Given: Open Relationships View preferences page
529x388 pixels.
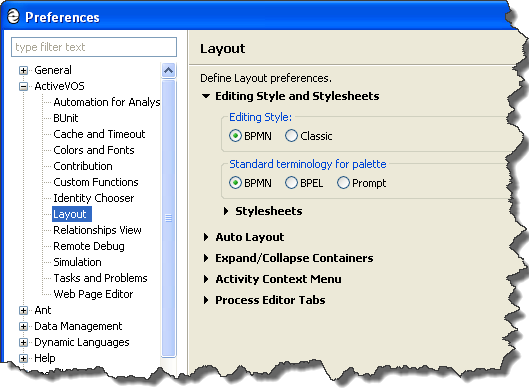Looking at the screenshot, I should (x=98, y=230).
